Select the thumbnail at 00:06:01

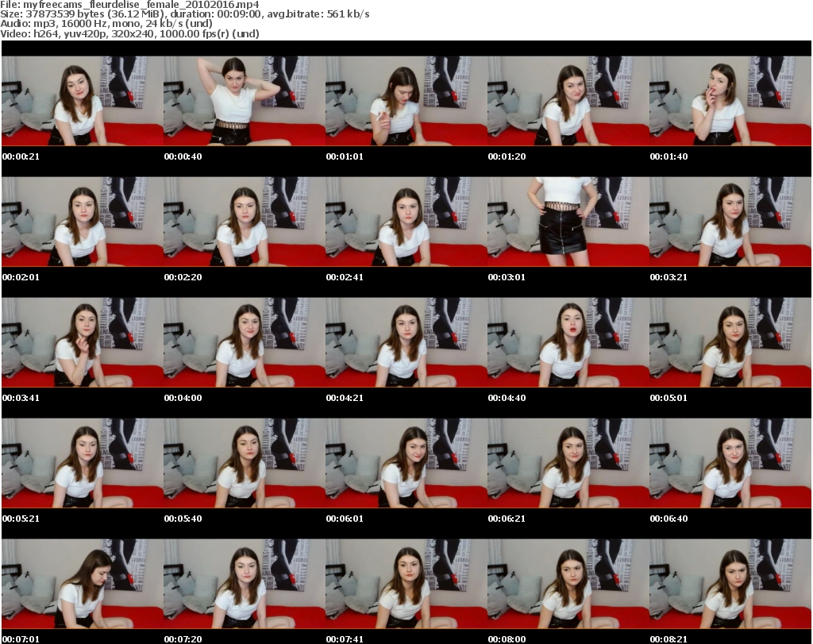(406, 463)
